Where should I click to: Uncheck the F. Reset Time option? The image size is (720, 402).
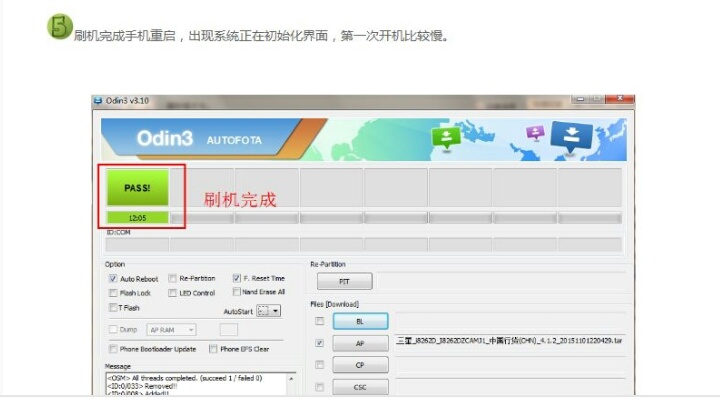[x=236, y=278]
